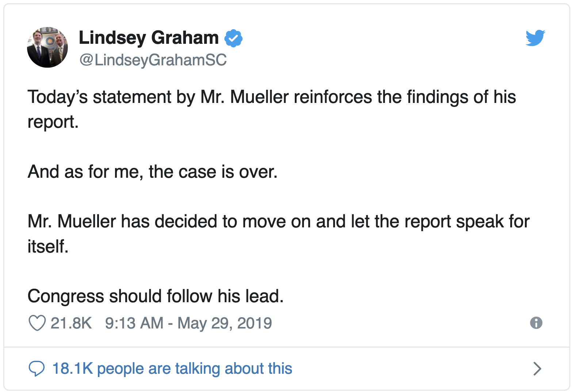Click the 21.8K likes count
Screen dimensions: 572x392
pyautogui.click(x=71, y=323)
